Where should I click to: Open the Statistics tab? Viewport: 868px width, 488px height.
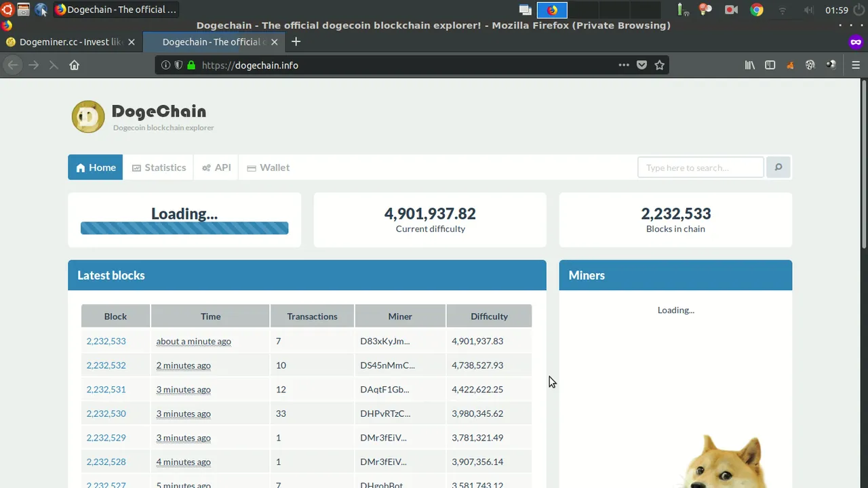(x=159, y=167)
